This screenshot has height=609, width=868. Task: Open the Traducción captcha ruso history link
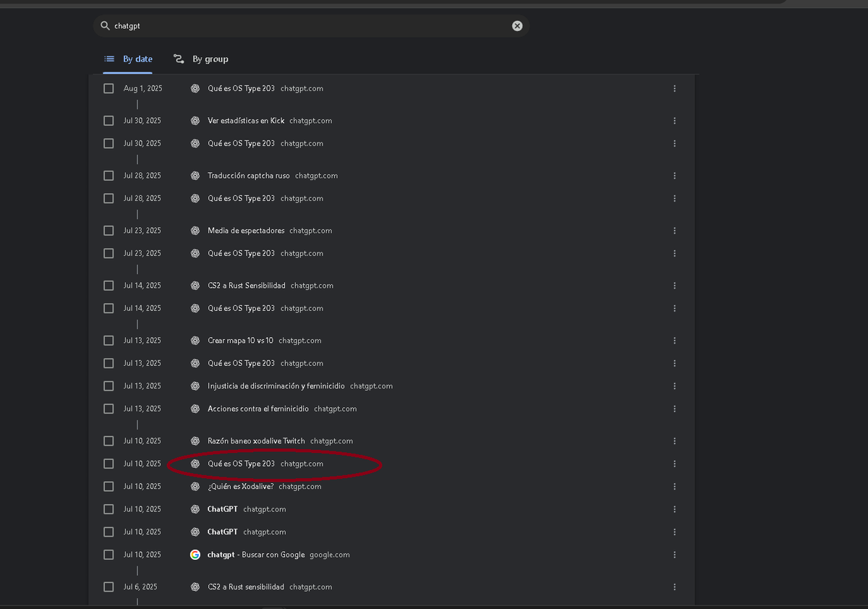click(249, 176)
